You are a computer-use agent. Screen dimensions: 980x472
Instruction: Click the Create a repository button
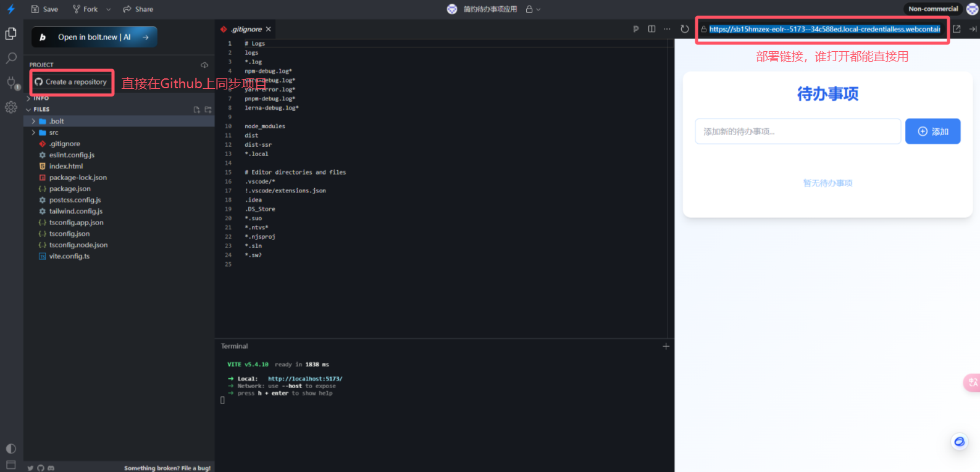(x=71, y=82)
